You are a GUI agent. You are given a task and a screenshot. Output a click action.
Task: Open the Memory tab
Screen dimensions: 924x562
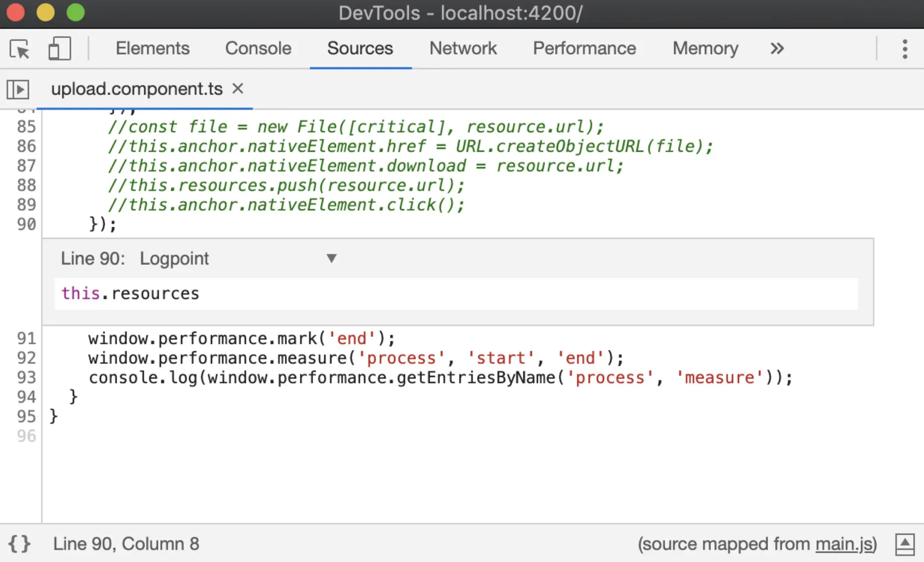tap(705, 48)
